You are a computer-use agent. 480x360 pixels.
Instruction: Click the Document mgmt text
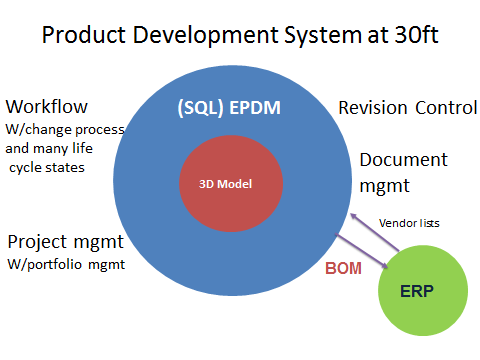403,173
